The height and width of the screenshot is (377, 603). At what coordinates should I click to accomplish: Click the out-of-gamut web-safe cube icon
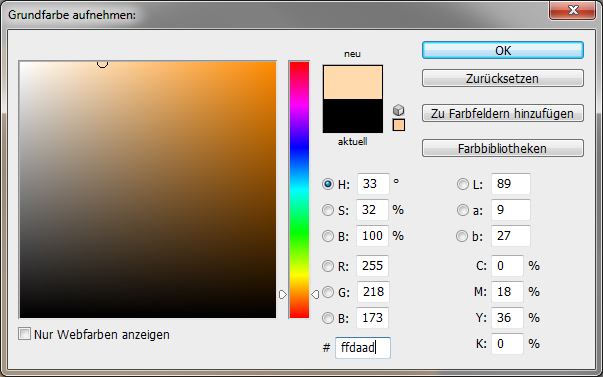(x=399, y=110)
